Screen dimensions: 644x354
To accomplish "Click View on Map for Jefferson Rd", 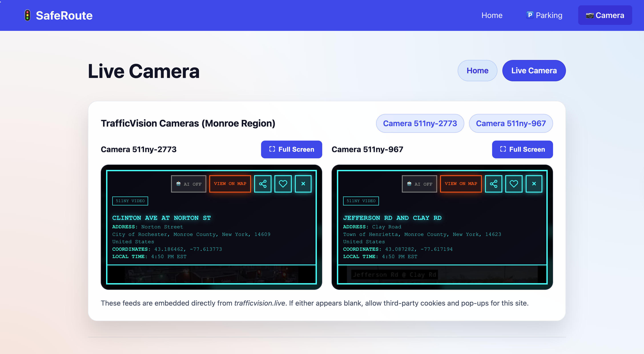I will tap(461, 184).
